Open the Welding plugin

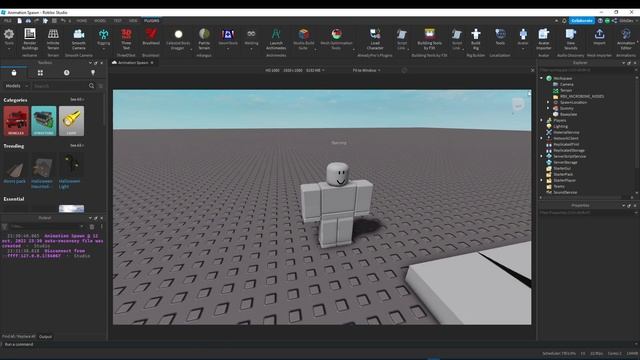point(251,38)
